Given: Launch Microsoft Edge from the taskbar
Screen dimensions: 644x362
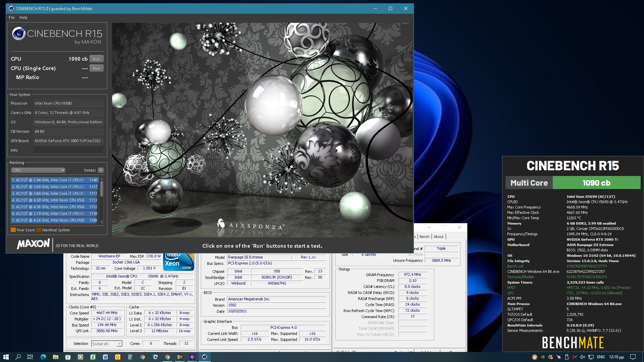Looking at the screenshot, I should (x=43, y=357).
